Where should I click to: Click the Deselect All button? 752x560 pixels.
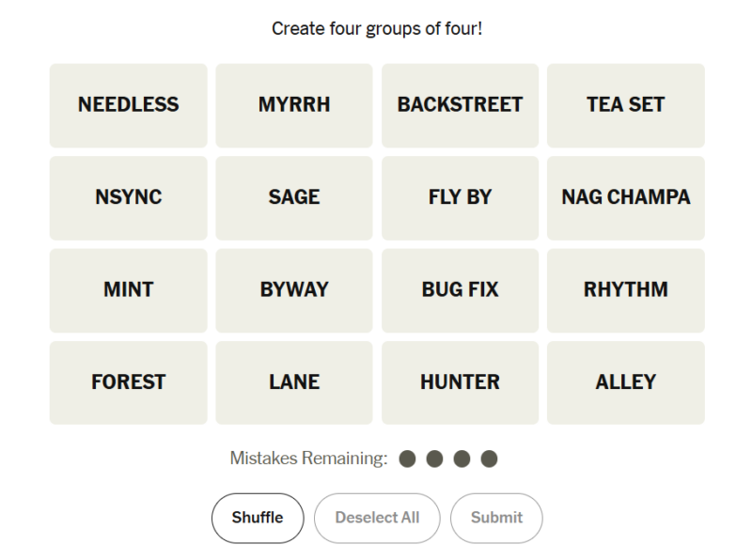point(377,518)
